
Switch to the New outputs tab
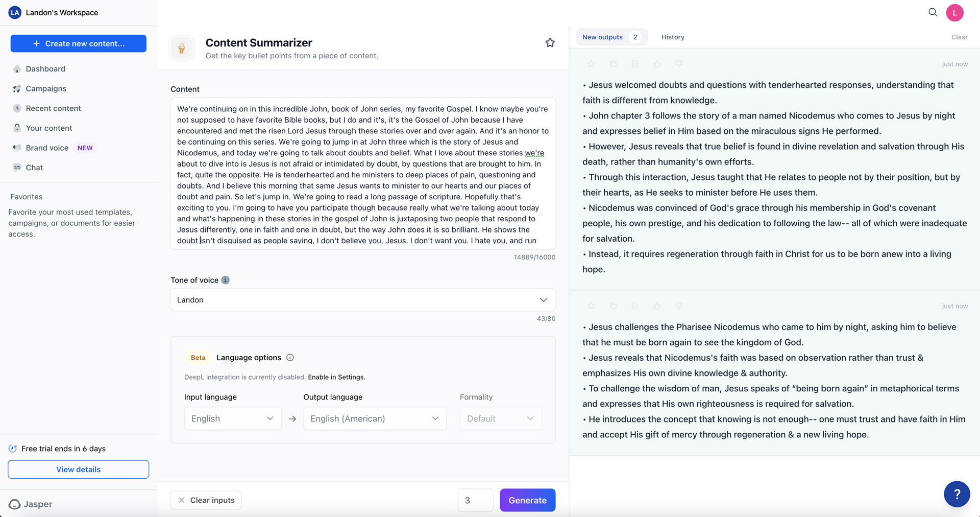[x=611, y=37]
